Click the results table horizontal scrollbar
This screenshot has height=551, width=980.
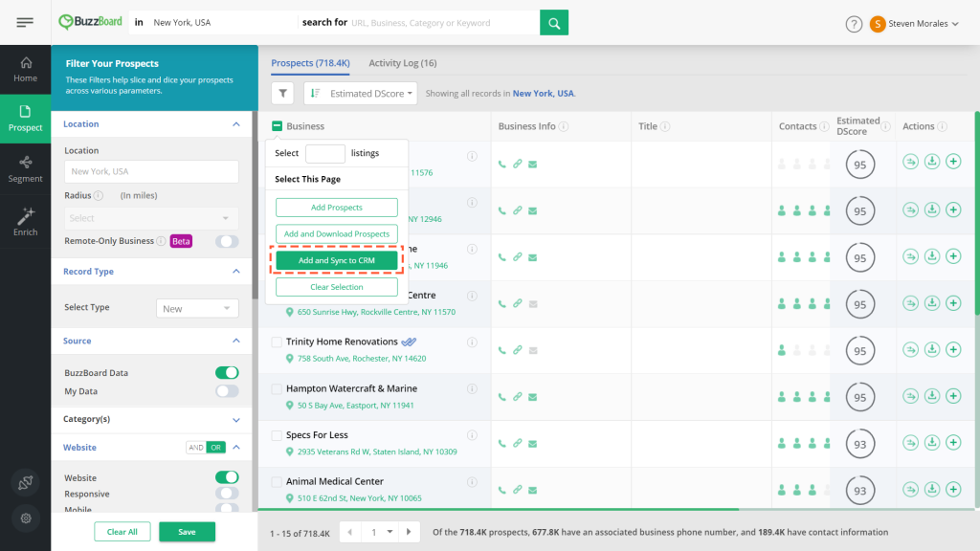coord(499,509)
